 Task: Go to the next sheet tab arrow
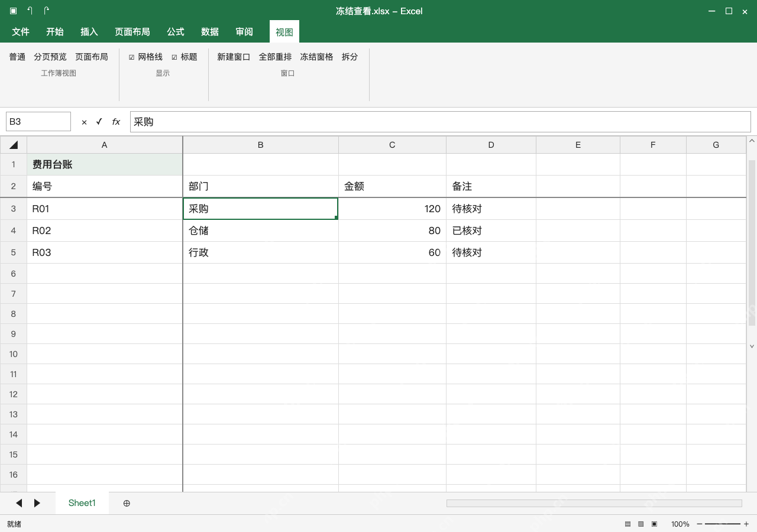pos(37,503)
